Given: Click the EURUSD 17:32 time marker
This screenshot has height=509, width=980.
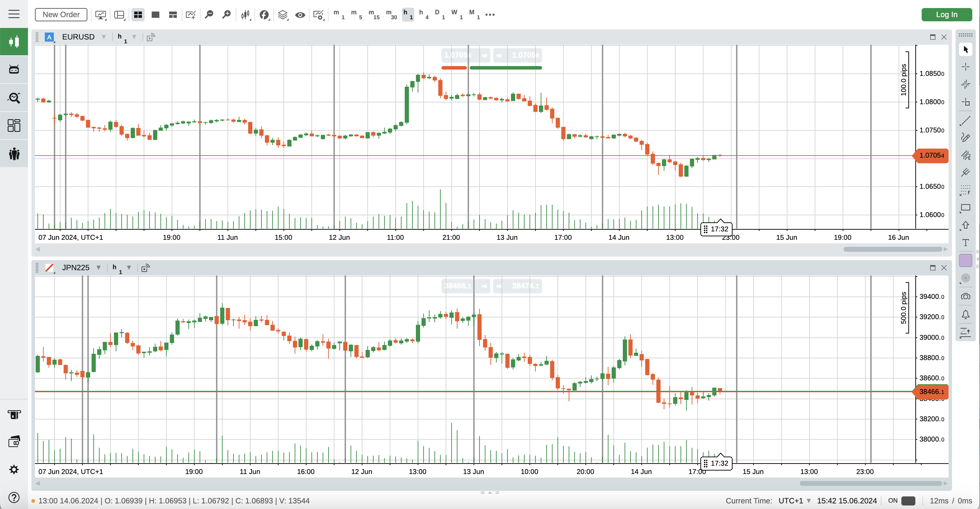Looking at the screenshot, I should click(x=716, y=229).
